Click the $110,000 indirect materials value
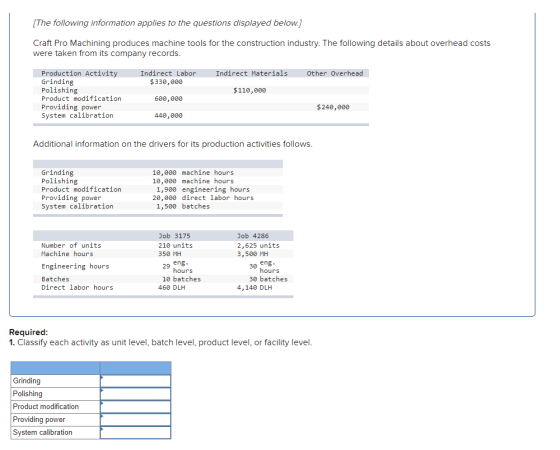 (x=250, y=90)
